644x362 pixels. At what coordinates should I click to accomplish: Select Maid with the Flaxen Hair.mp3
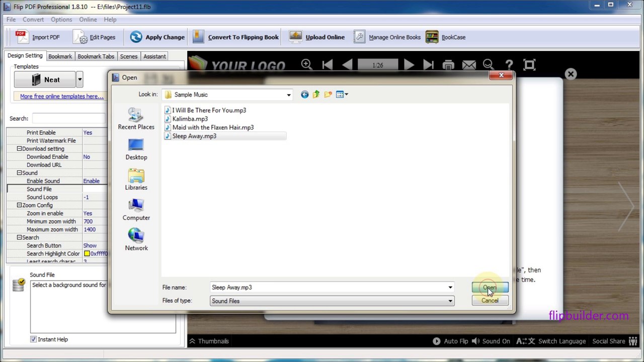(x=209, y=127)
